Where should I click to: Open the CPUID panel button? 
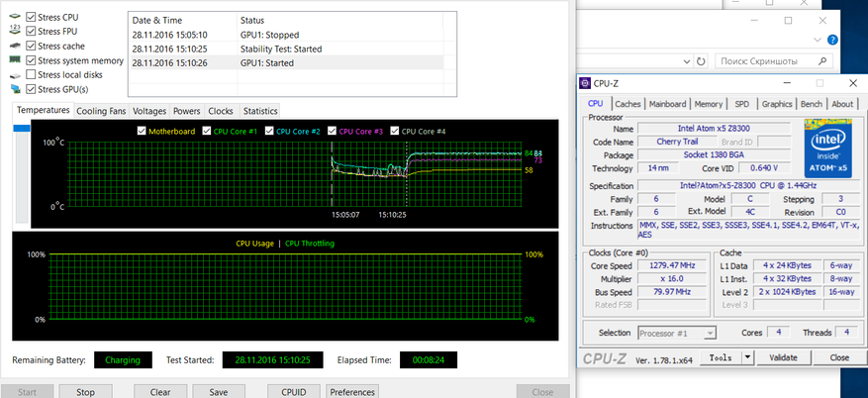tap(293, 391)
